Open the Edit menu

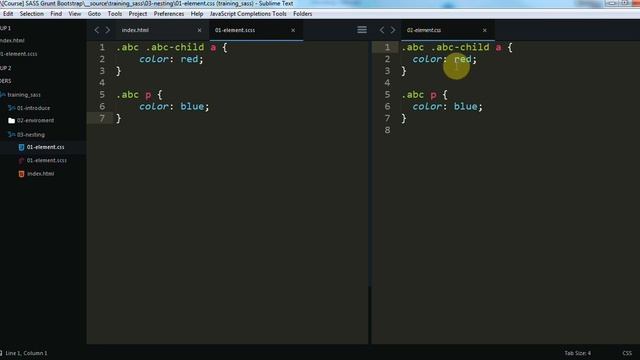pos(8,13)
